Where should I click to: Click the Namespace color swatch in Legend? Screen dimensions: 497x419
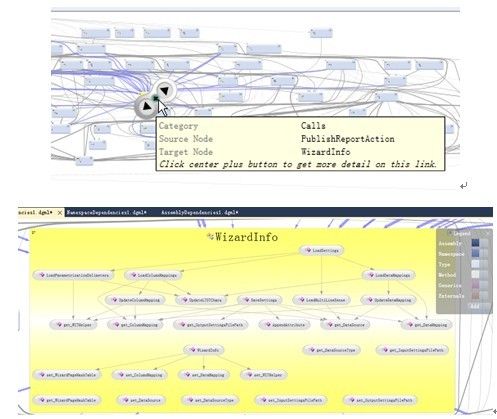(476, 254)
